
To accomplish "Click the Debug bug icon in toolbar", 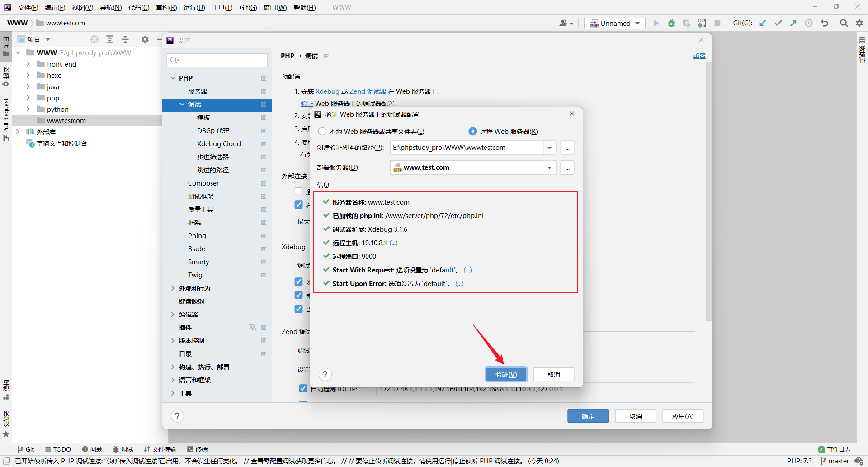I will 671,23.
